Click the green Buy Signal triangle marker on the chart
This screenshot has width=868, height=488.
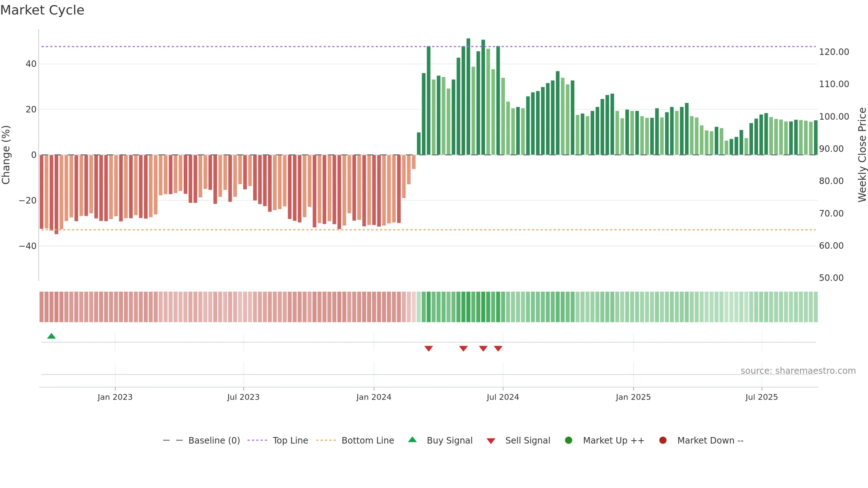pos(51,336)
